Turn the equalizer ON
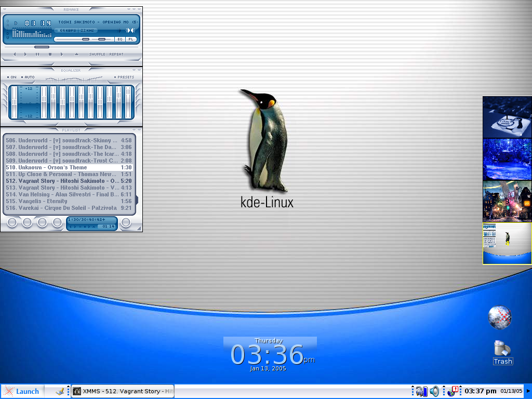This screenshot has width=532, height=399. point(12,77)
